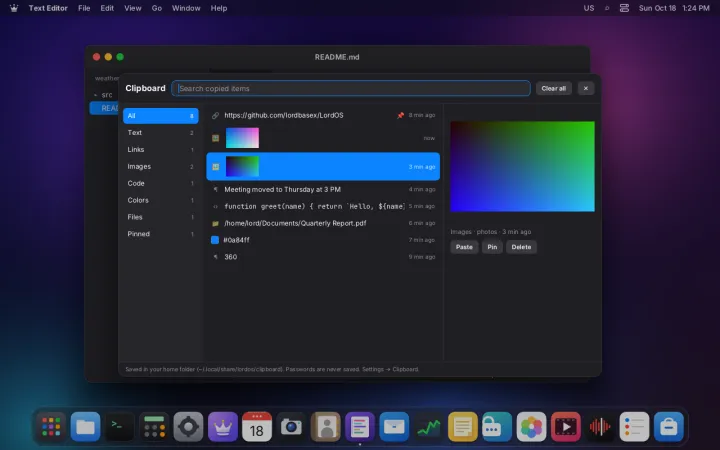Close the Clipboard panel with the X button

[x=585, y=89]
